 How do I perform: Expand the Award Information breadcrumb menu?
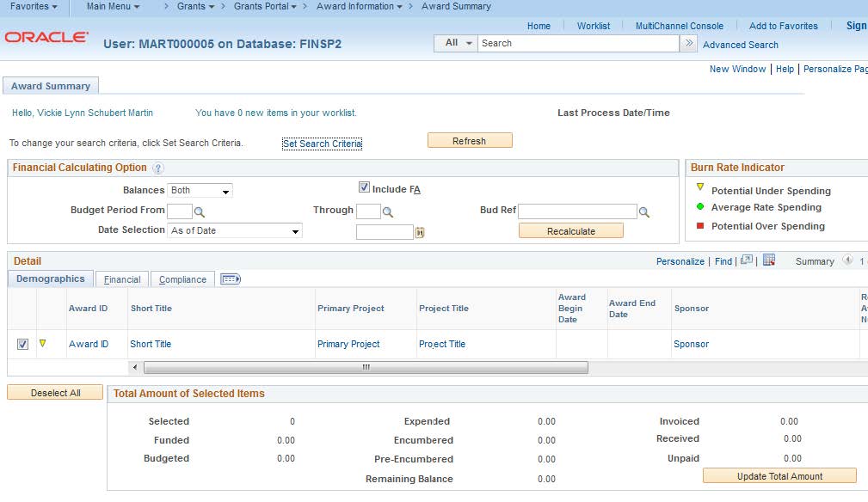coord(360,7)
